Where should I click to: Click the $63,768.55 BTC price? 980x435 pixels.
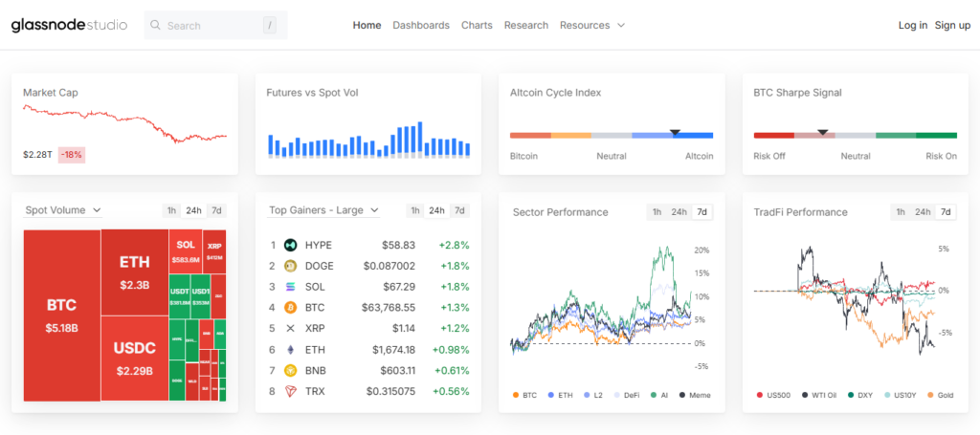389,308
